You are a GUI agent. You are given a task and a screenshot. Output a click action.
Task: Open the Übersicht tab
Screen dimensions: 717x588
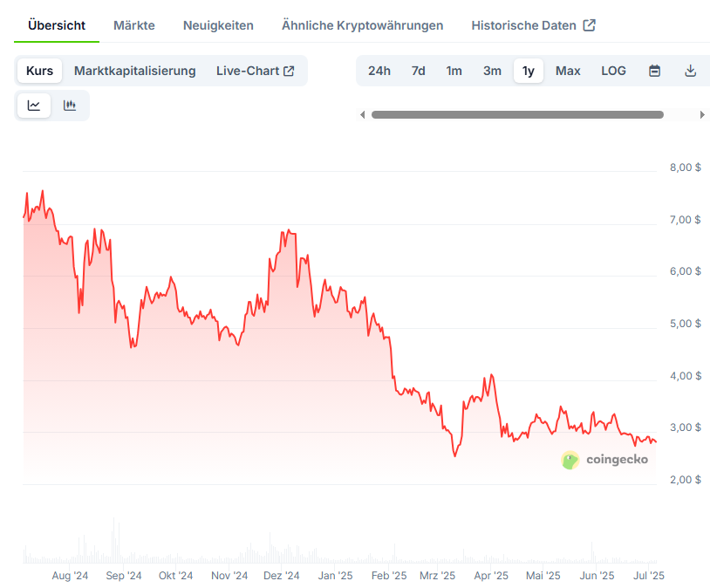coord(57,25)
